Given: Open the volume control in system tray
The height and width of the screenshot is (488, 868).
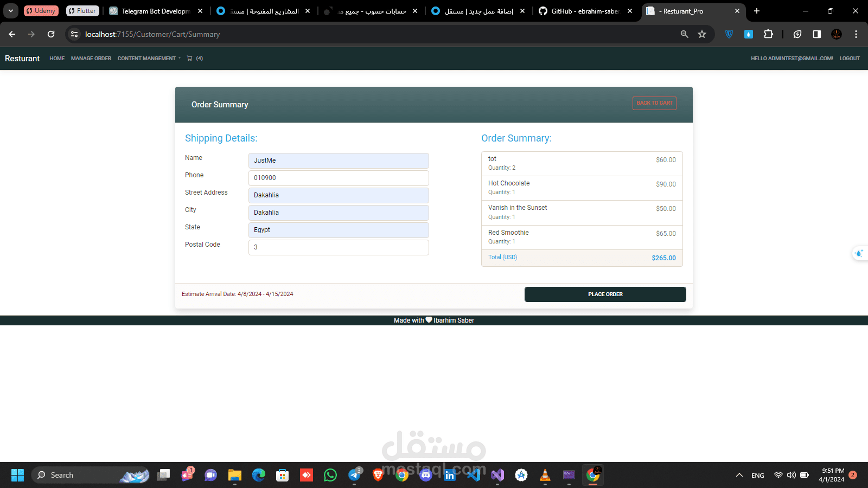Looking at the screenshot, I should (x=792, y=475).
